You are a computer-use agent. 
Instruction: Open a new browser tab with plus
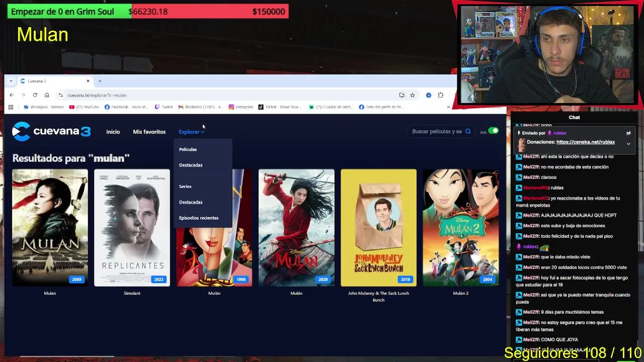coord(100,81)
